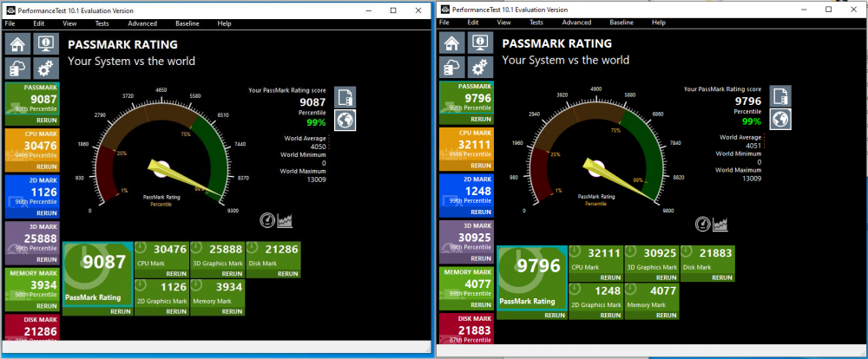Click RERUN on the Memory Mark 4077 bottom tile

[x=667, y=316]
